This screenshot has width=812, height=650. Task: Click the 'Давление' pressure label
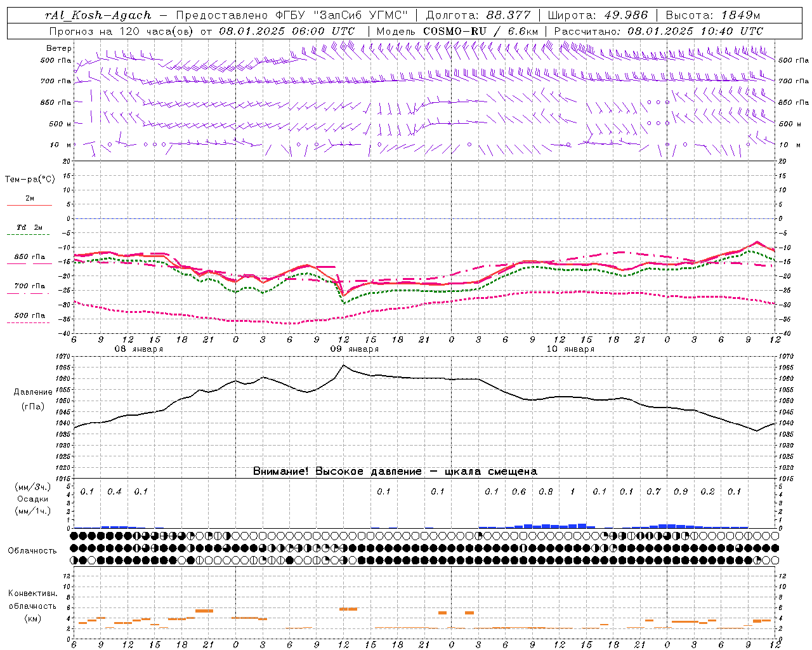click(33, 392)
